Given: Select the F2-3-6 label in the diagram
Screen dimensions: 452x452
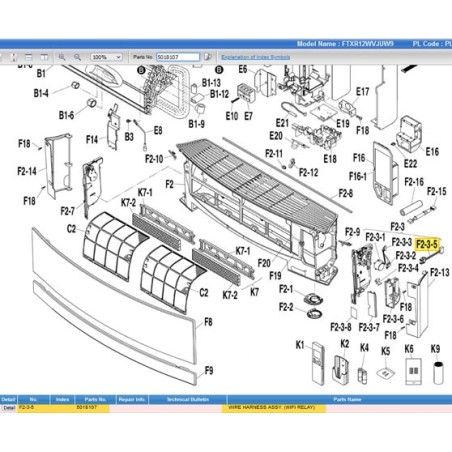Looking at the screenshot, I should [x=393, y=319].
